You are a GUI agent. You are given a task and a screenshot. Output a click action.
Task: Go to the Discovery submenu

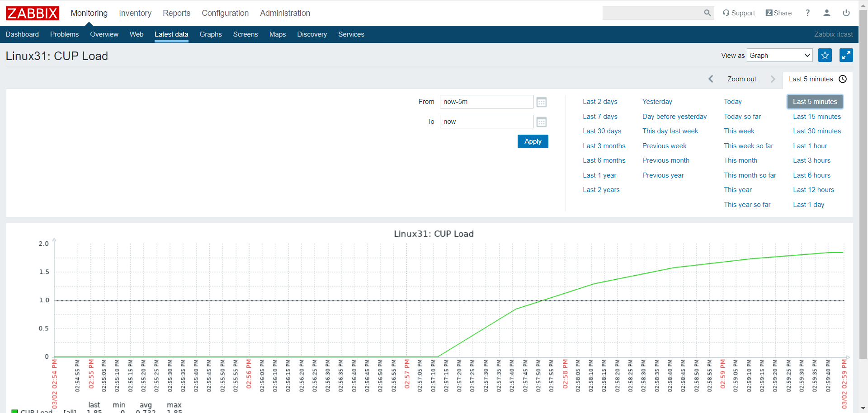(312, 34)
